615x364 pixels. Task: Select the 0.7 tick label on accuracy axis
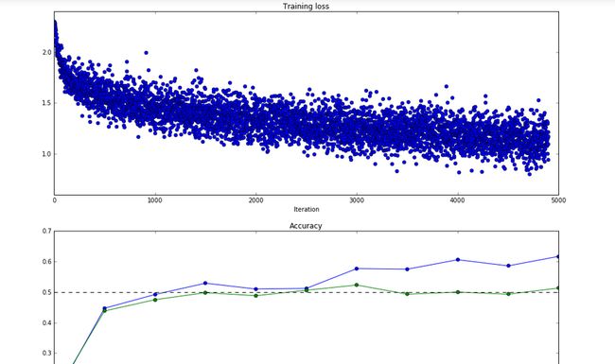46,231
